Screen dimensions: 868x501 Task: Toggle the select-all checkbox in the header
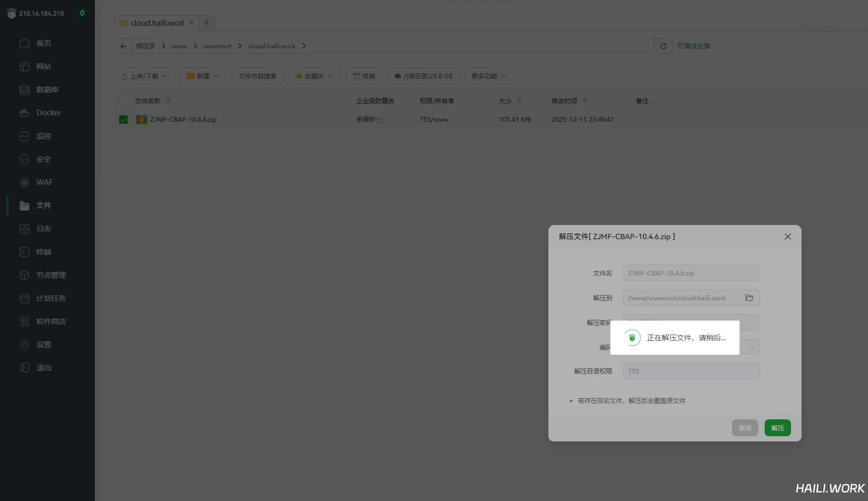[123, 101]
